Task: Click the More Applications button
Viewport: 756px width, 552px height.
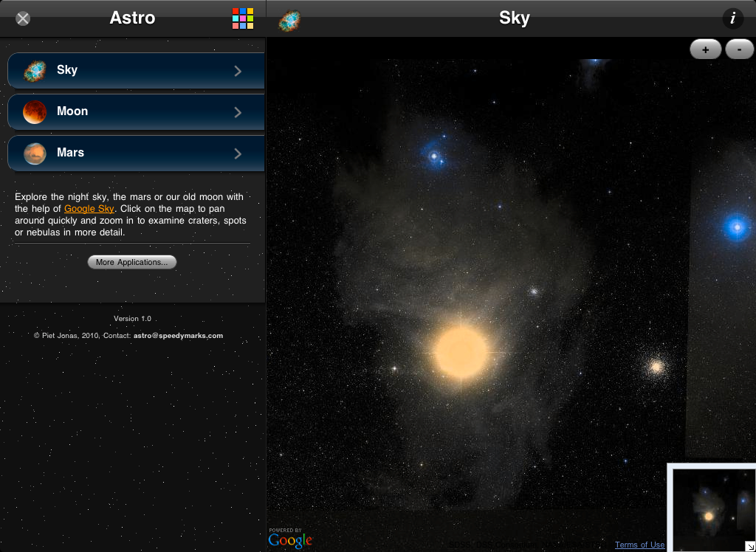Action: (x=132, y=262)
